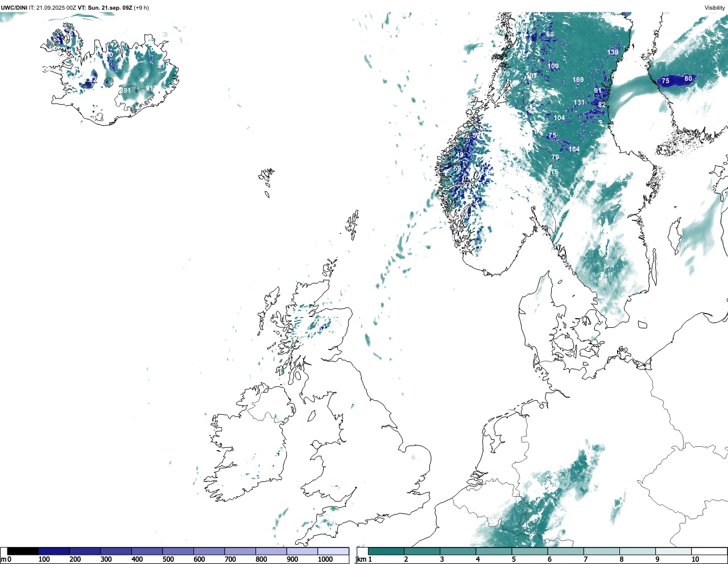Click the '104' visibility value on map
The image size is (728, 564).
click(x=560, y=118)
